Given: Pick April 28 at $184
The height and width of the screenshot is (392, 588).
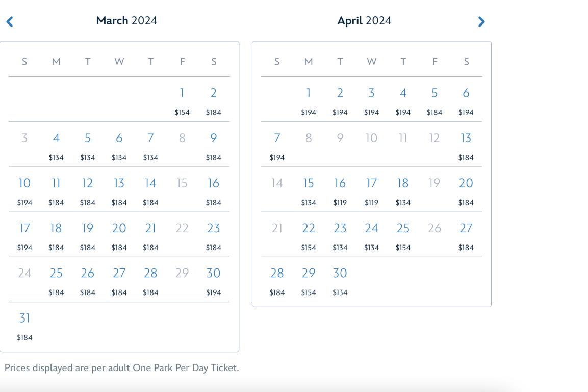Looking at the screenshot, I should tap(277, 273).
